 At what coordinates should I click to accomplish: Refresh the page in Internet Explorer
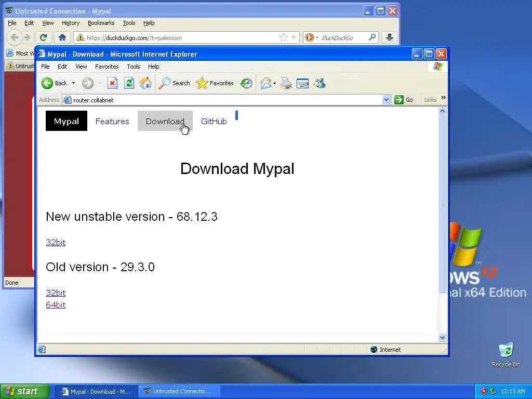[129, 83]
